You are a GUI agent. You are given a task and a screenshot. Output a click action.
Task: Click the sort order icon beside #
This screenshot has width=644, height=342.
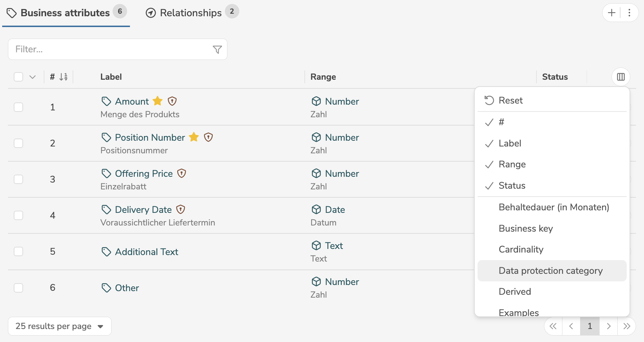[63, 77]
